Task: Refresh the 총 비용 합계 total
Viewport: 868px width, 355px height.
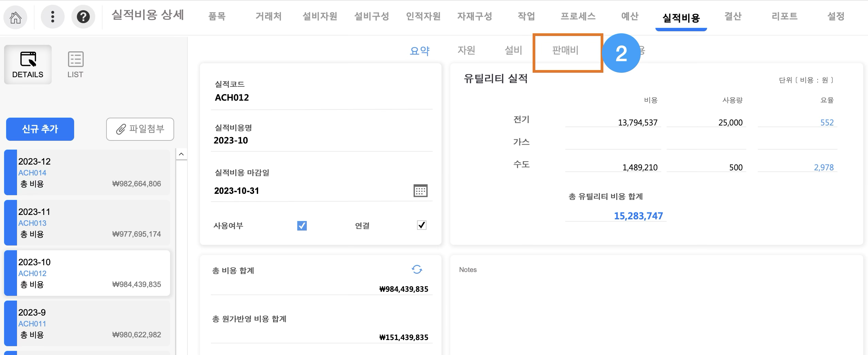Action: 417,270
